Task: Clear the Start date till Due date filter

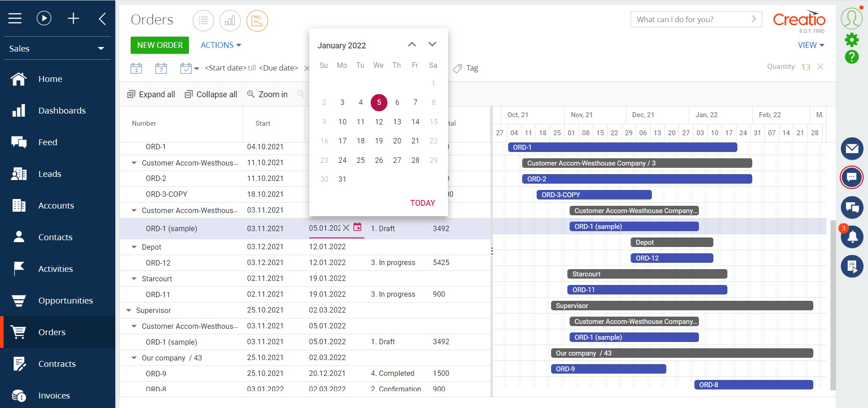Action: pos(307,68)
